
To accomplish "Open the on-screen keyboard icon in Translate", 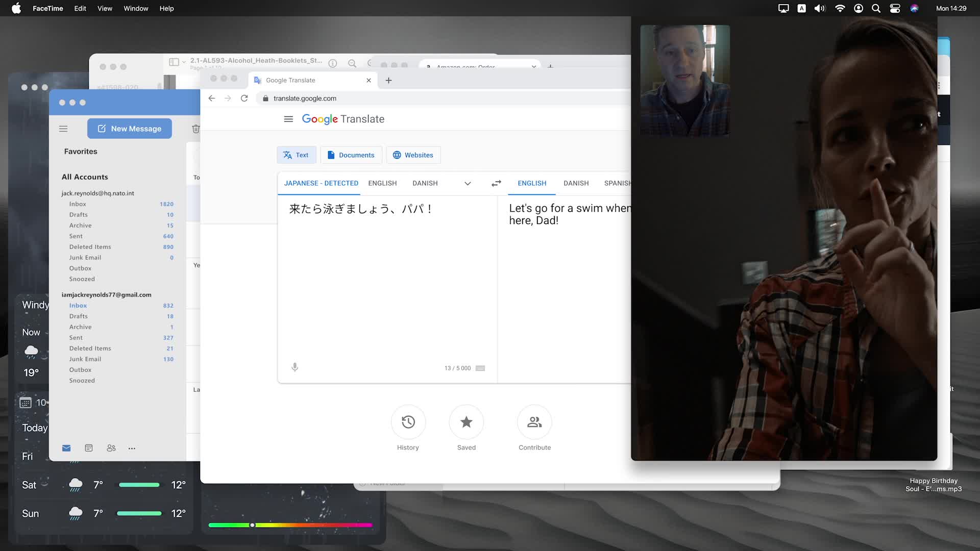I will (x=480, y=368).
